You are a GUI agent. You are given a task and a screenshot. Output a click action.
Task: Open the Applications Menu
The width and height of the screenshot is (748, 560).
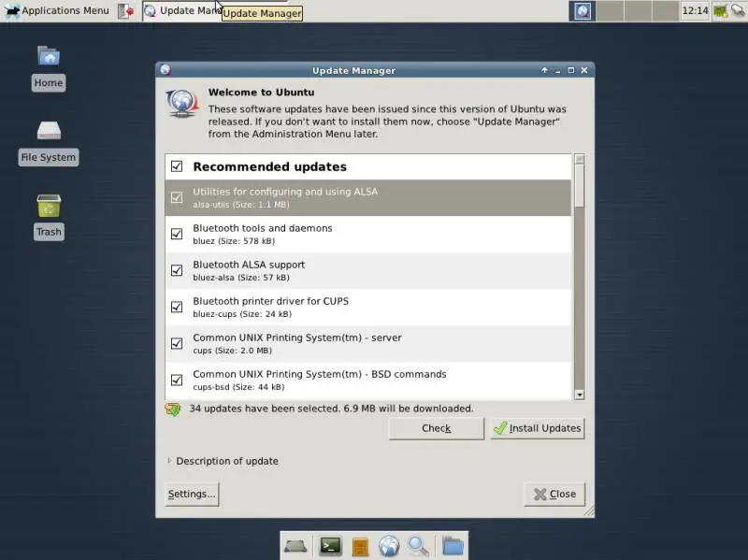(x=56, y=10)
